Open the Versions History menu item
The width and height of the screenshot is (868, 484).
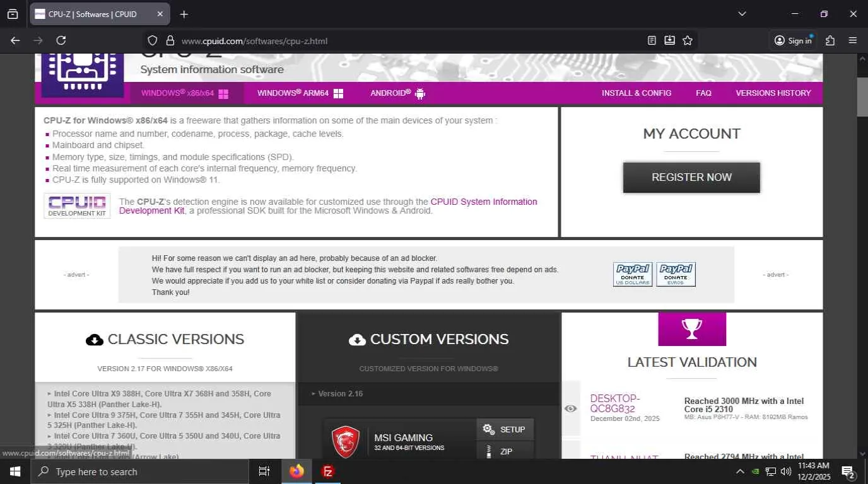click(x=773, y=93)
